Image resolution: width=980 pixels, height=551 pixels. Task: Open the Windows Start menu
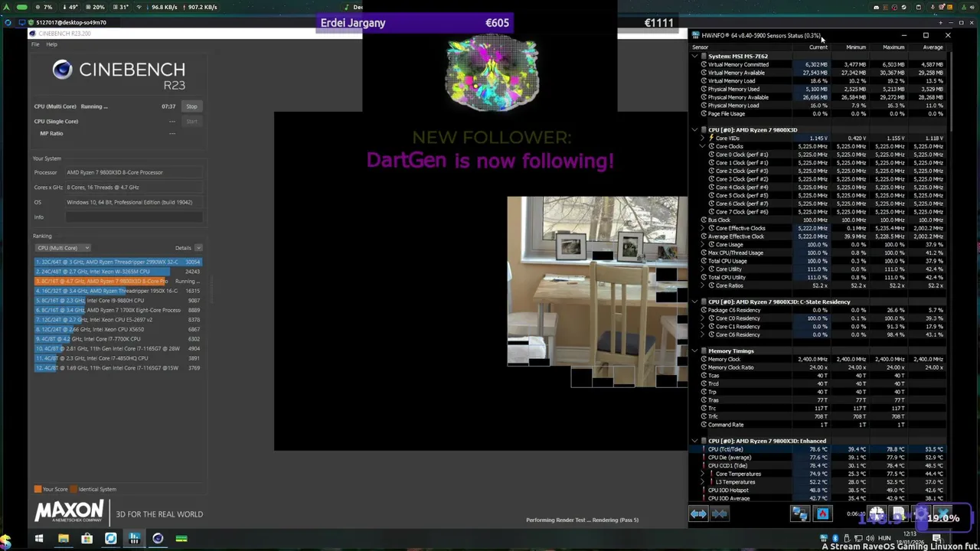(x=39, y=539)
